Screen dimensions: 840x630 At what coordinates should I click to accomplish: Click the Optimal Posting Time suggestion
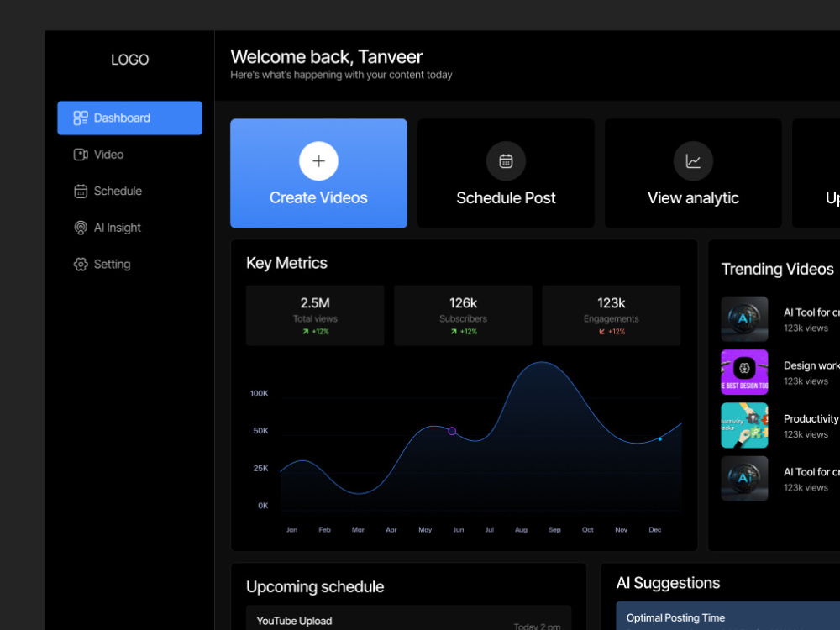point(728,616)
